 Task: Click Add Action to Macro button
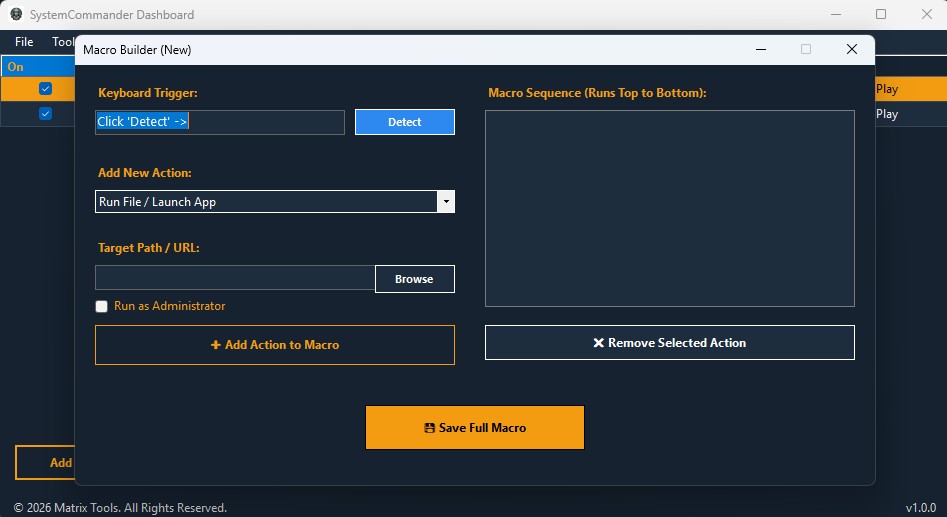(275, 345)
